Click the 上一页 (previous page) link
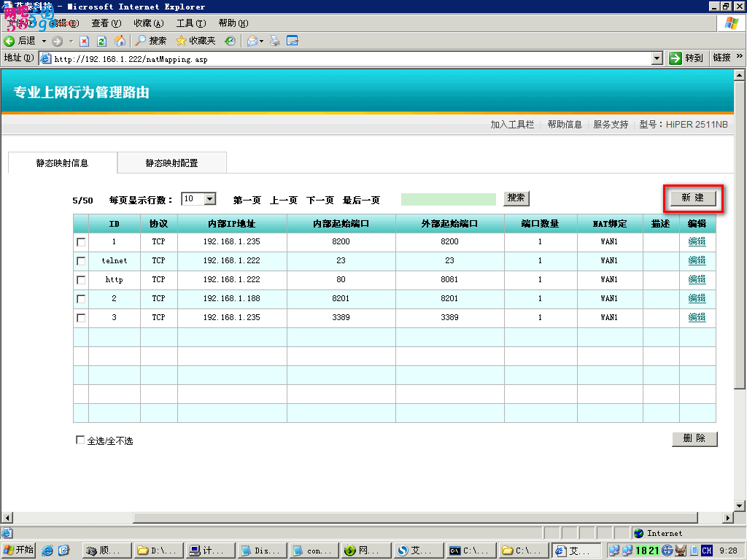The width and height of the screenshot is (747, 560). coord(284,200)
